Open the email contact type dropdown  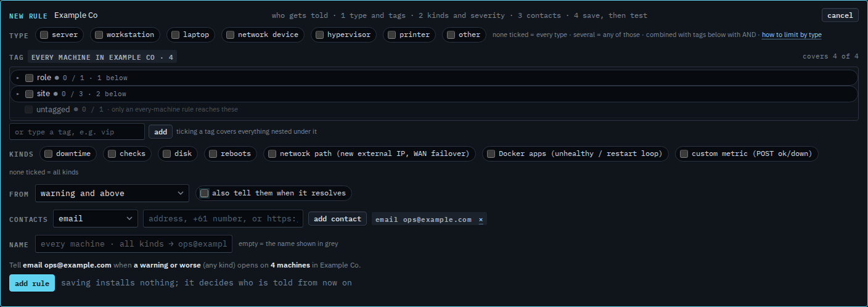(x=96, y=218)
